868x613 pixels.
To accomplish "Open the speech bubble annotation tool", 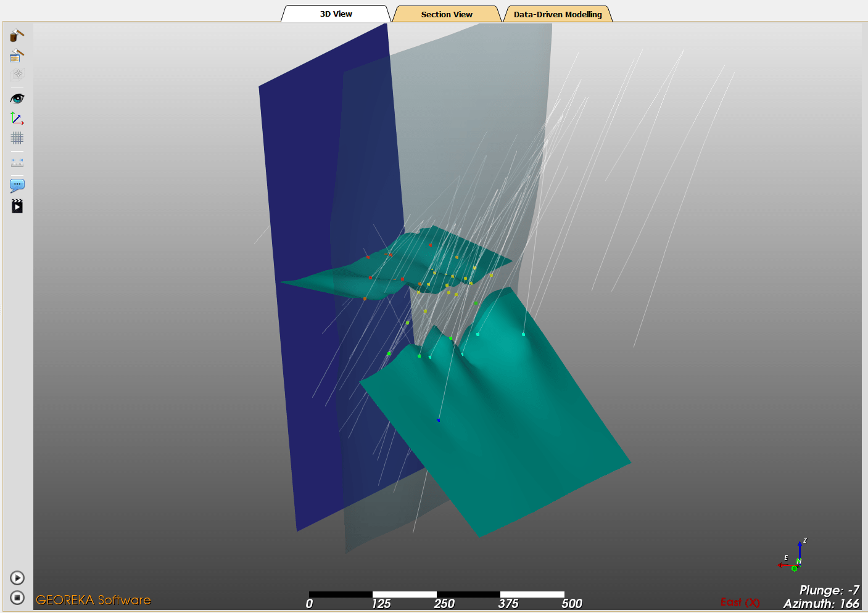I will pyautogui.click(x=17, y=186).
